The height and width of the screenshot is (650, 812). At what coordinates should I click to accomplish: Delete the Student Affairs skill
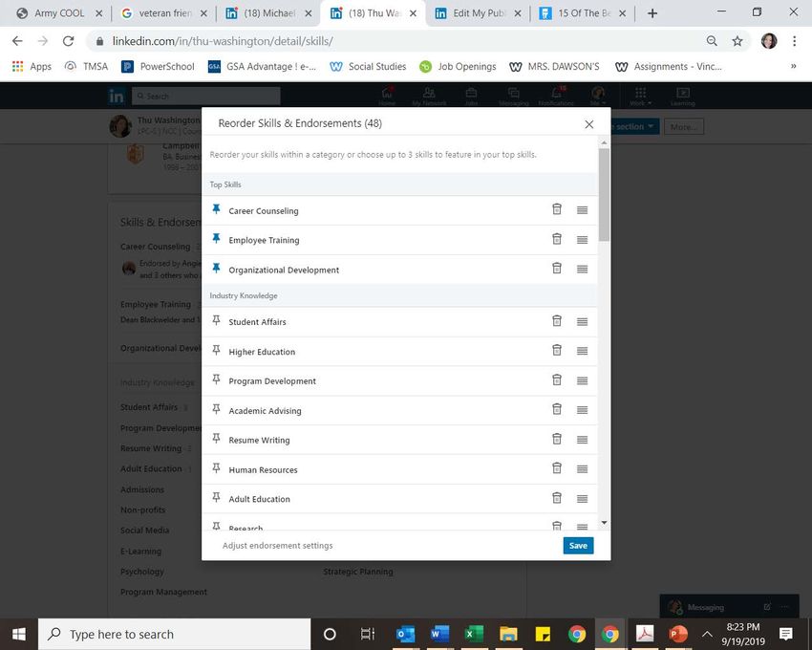pyautogui.click(x=557, y=320)
